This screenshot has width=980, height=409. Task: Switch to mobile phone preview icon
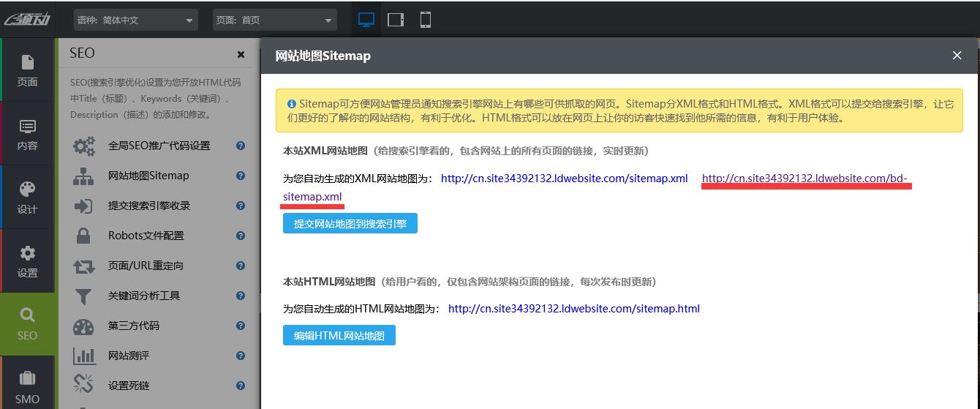(425, 20)
